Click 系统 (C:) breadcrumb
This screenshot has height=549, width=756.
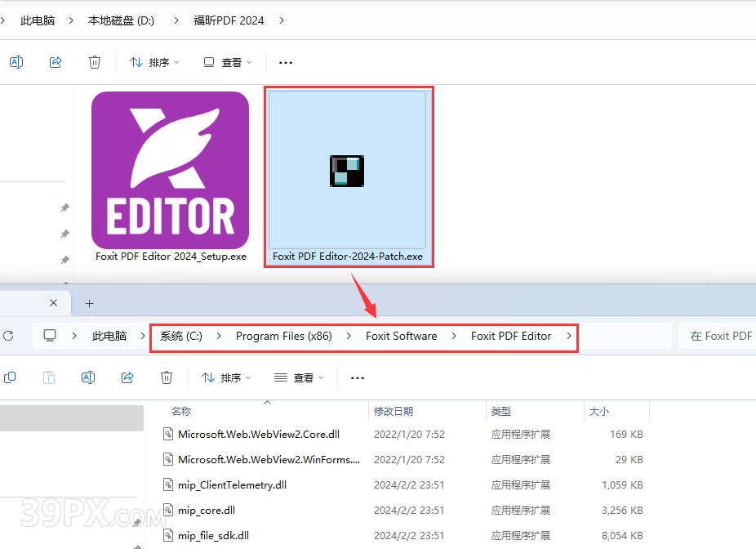coord(181,336)
